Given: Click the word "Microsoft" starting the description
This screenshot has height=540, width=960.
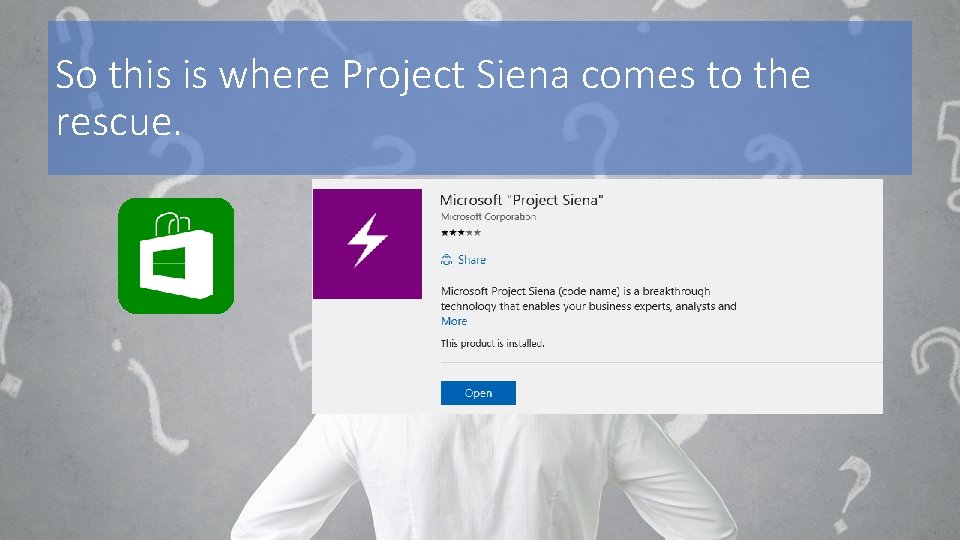Looking at the screenshot, I should [470, 291].
